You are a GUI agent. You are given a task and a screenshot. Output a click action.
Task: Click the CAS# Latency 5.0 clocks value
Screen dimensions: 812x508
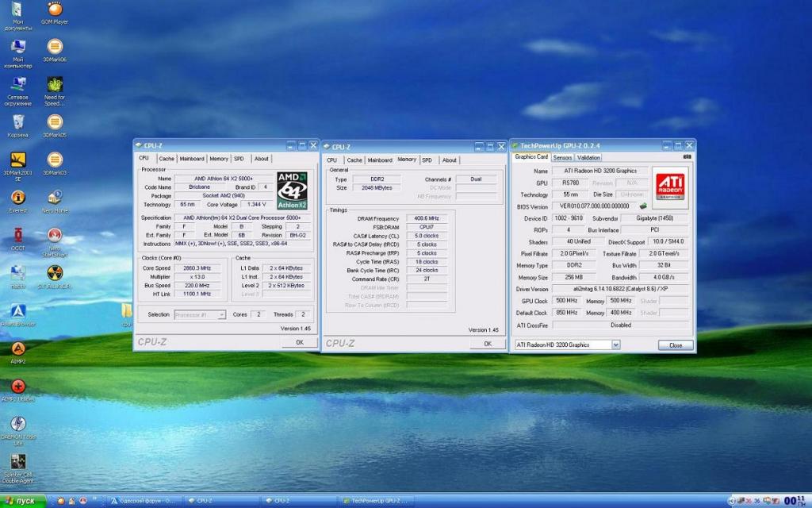[427, 235]
